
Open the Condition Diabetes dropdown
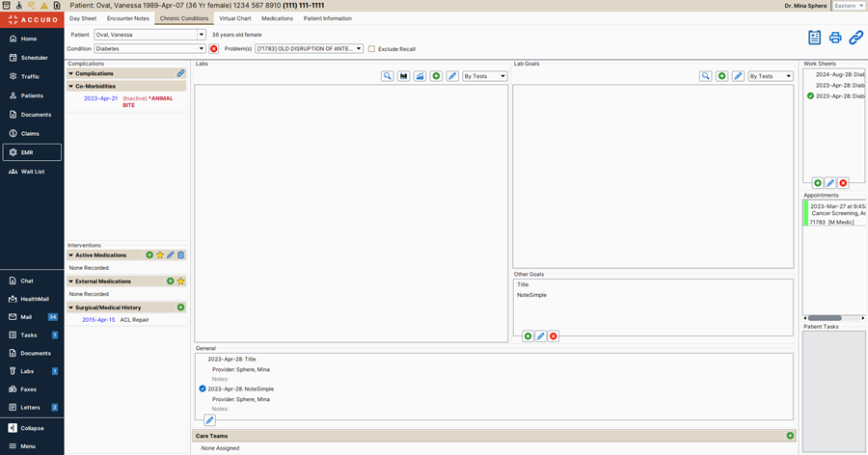[202, 48]
